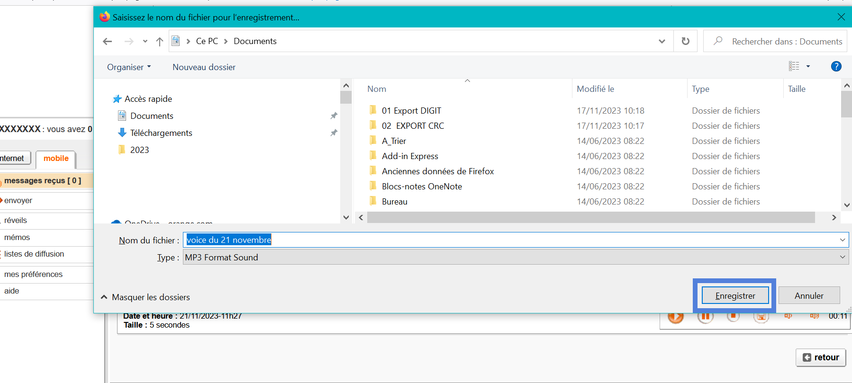Move the file list's horizontal scrollbar thumb
Screen dimensions: 852x383
click(x=591, y=217)
